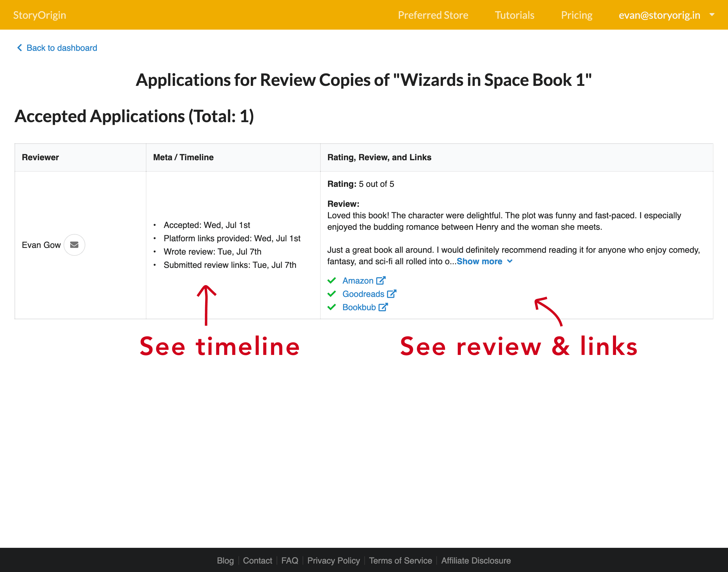Go back to dashboard
Viewport: 728px width, 572px height.
click(62, 47)
